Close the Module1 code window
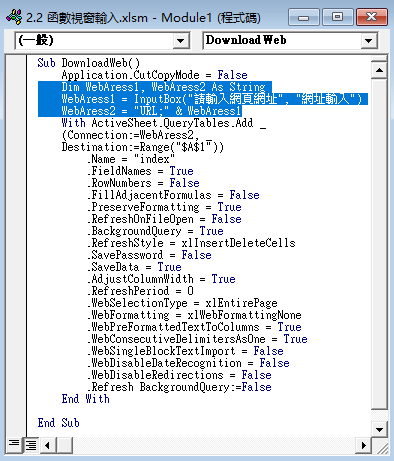 (372, 17)
